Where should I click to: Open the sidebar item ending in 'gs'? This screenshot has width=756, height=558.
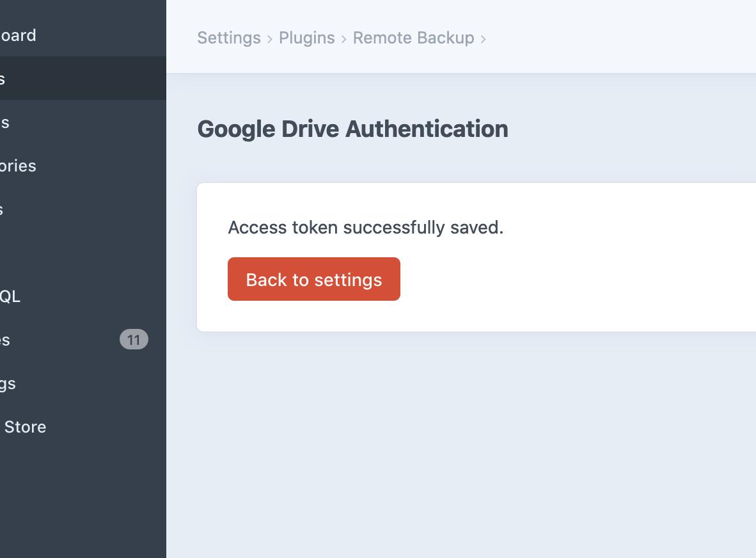pos(83,383)
